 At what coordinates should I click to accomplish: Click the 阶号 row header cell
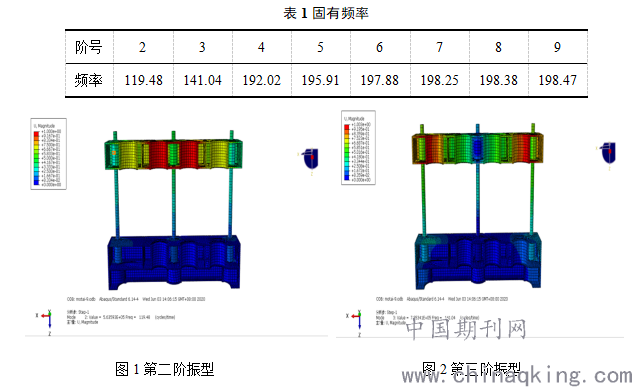pyautogui.click(x=89, y=47)
